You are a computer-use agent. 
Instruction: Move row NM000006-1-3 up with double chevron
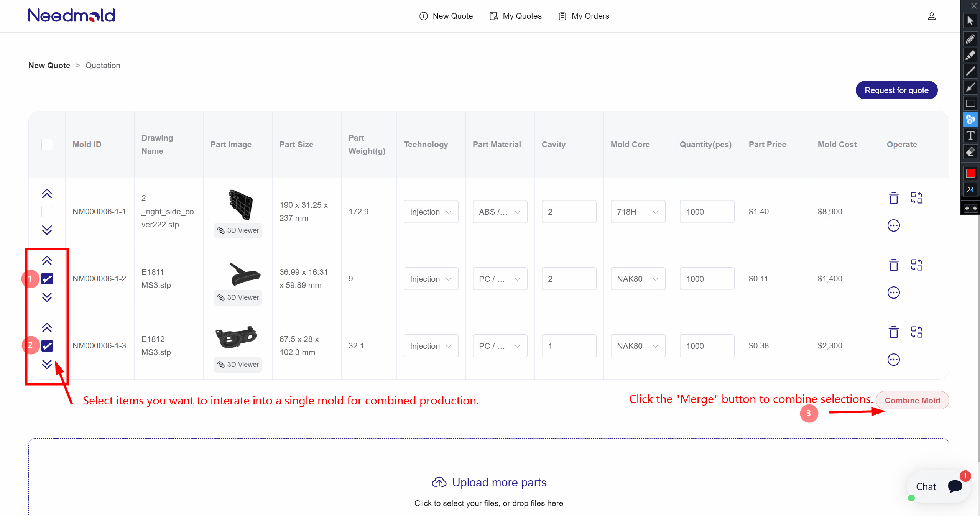point(47,328)
